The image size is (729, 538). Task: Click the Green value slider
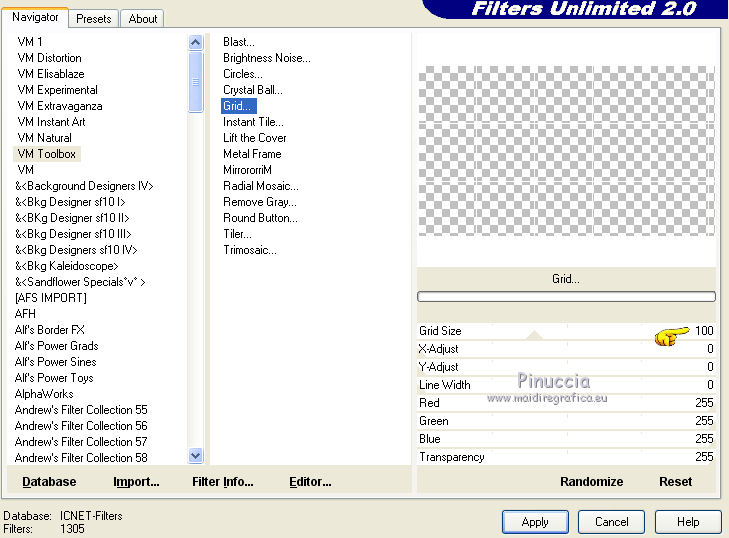pyautogui.click(x=566, y=421)
